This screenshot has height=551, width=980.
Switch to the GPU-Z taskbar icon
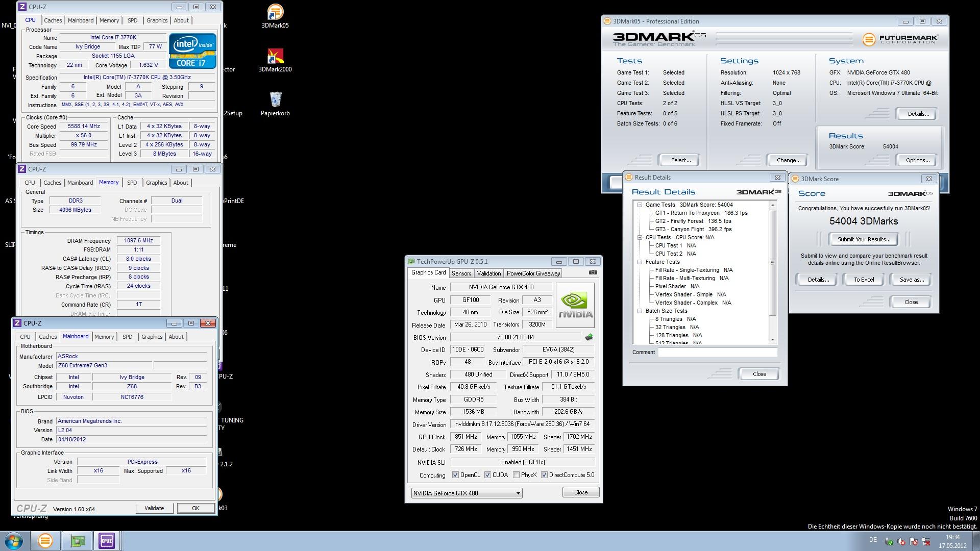click(x=77, y=541)
